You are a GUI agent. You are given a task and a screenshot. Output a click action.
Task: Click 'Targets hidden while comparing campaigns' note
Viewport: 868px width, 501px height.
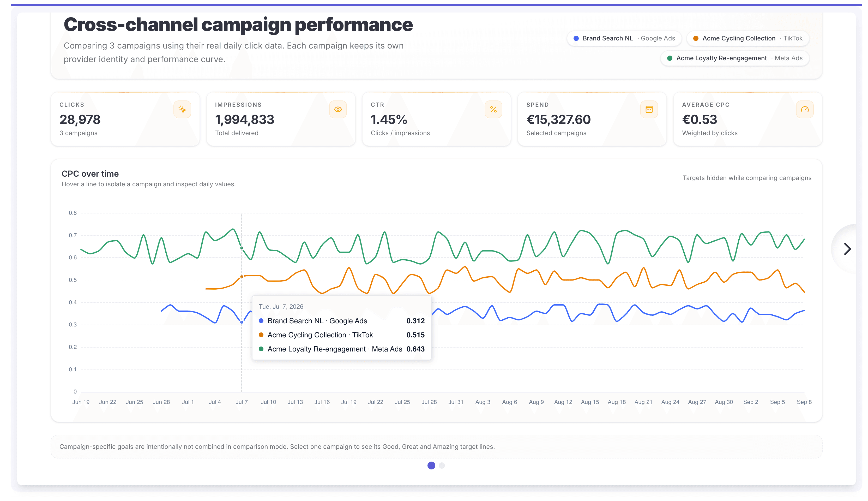(x=747, y=178)
